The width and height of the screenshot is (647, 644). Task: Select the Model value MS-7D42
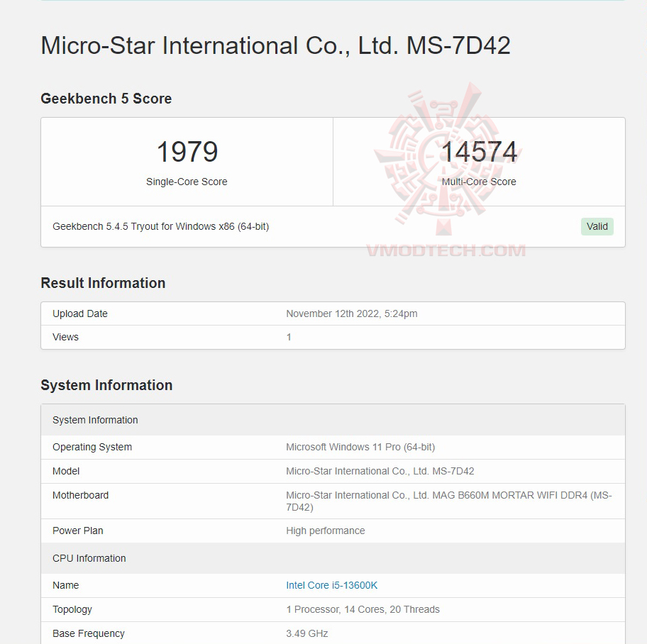coord(380,471)
